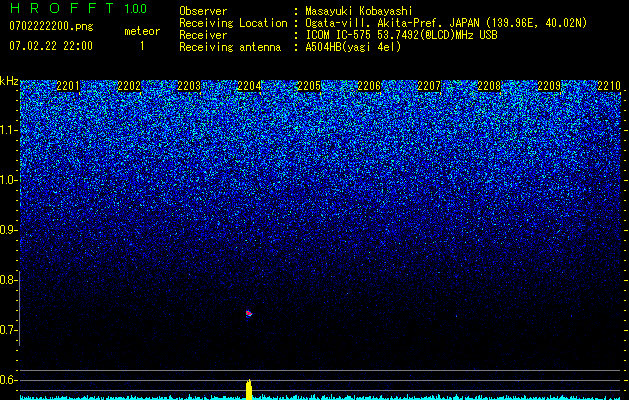Click the version number 1.0.0
The image size is (629, 400).
click(135, 8)
